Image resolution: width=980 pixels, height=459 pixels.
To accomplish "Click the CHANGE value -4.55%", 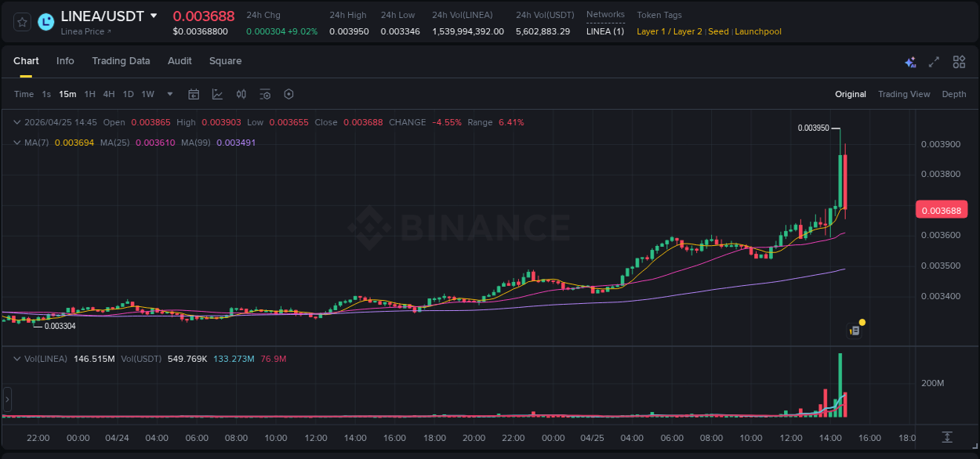I will (447, 122).
